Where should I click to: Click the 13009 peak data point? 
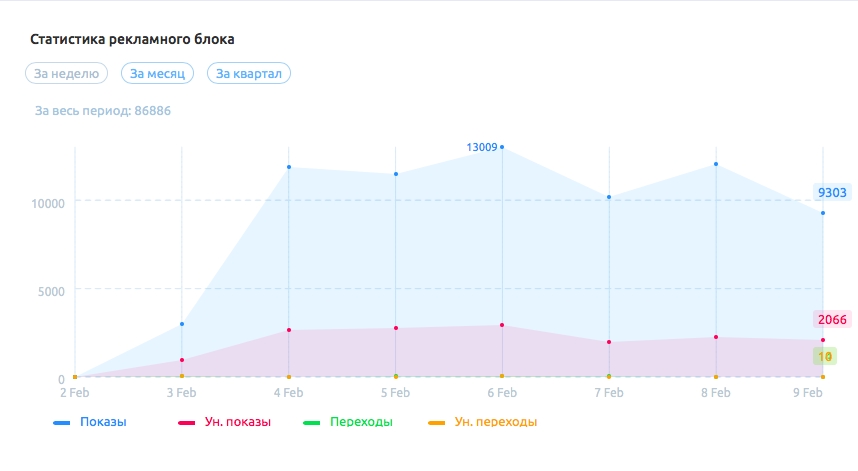click(502, 147)
